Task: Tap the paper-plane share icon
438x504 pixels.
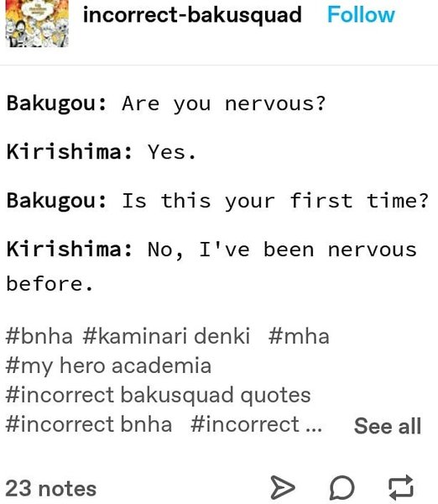Action: [282, 487]
